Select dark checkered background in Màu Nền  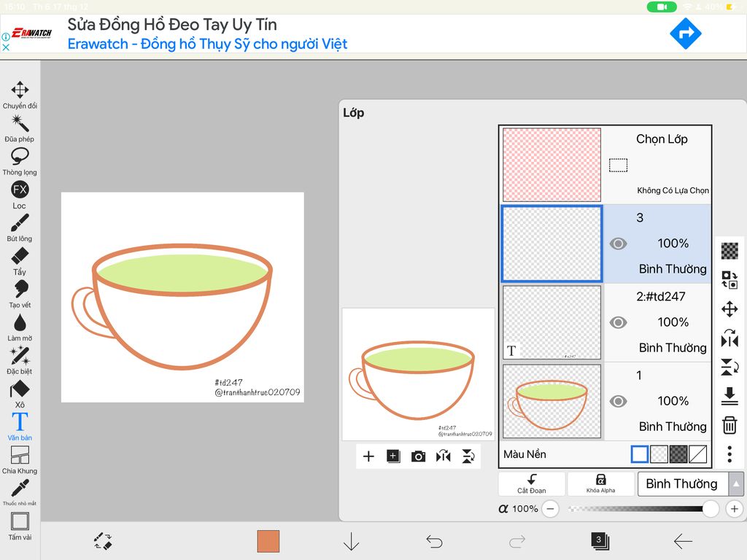678,454
